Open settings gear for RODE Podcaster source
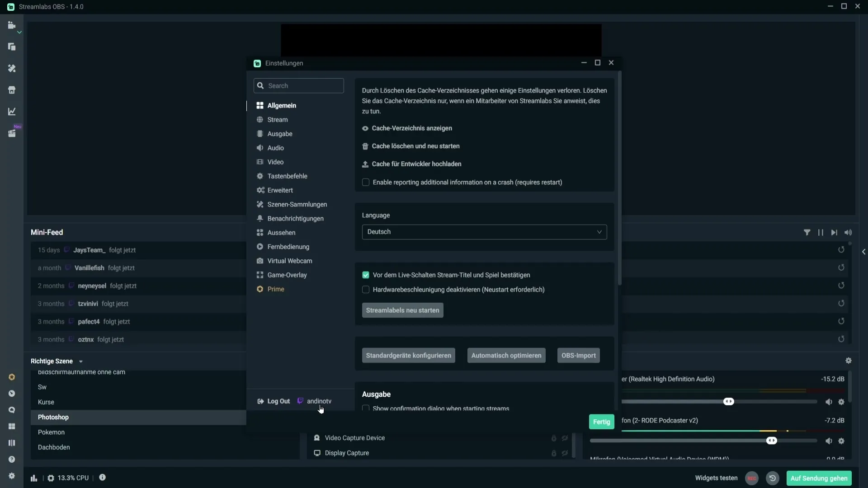 [841, 441]
